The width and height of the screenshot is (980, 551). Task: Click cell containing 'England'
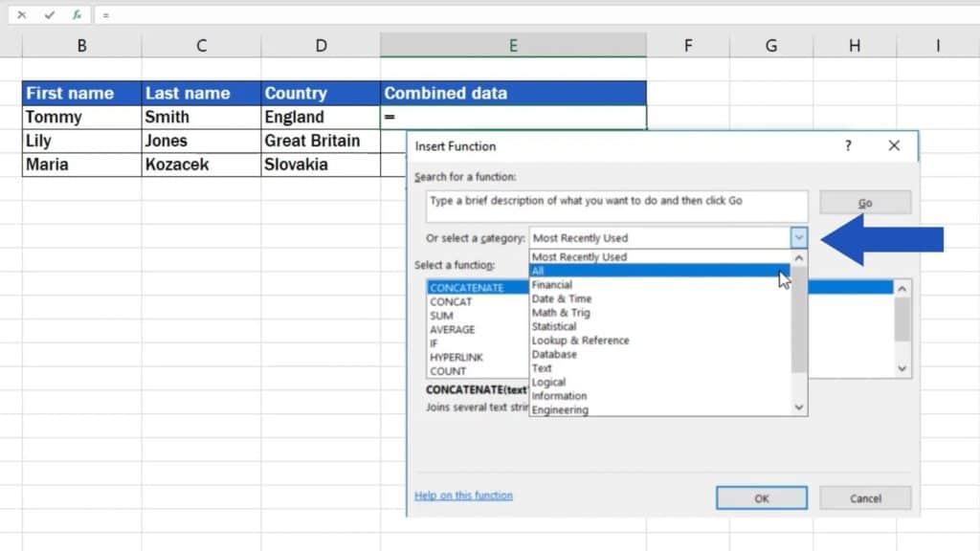coord(321,117)
